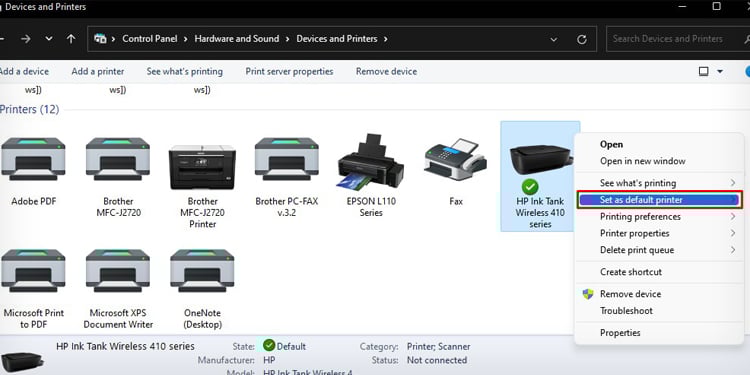750x375 pixels.
Task: Click the Forward navigation arrow
Action: point(26,39)
